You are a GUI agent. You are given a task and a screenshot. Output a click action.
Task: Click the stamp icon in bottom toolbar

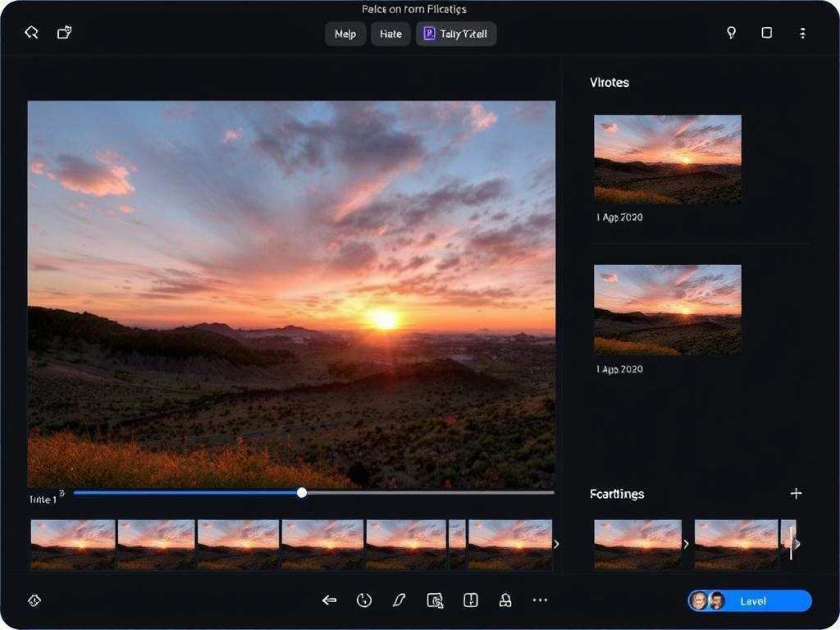coord(505,600)
